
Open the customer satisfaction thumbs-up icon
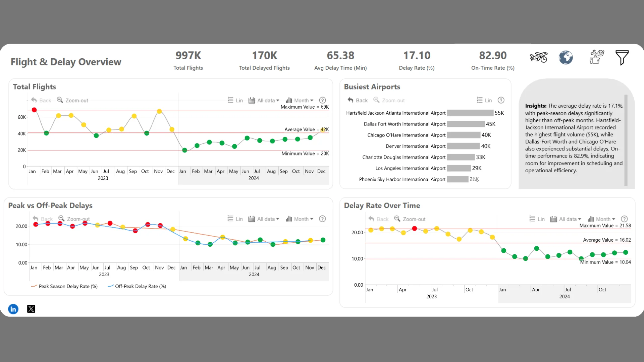click(597, 57)
